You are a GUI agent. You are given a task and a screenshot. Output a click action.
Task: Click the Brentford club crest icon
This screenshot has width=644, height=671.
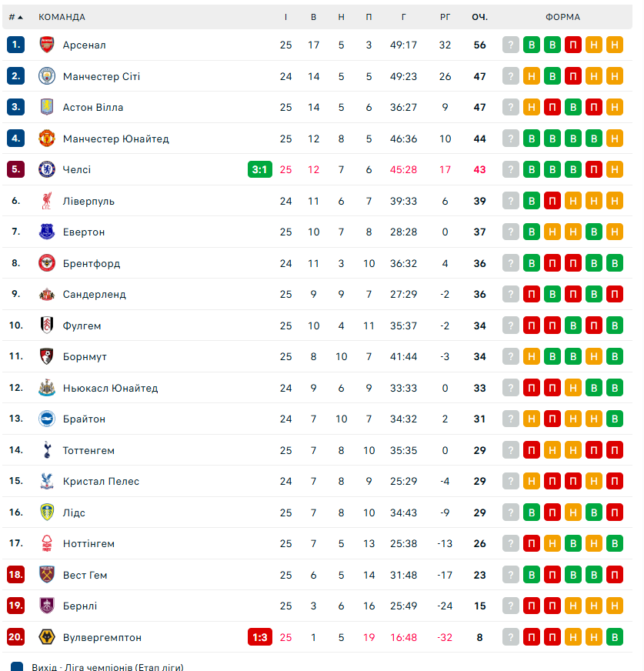[x=48, y=263]
